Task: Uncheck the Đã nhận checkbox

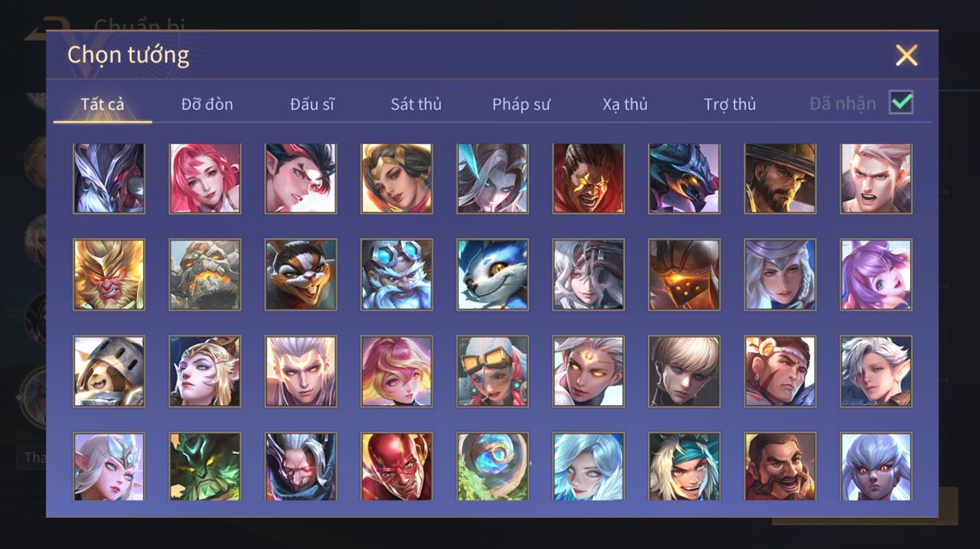Action: [901, 102]
